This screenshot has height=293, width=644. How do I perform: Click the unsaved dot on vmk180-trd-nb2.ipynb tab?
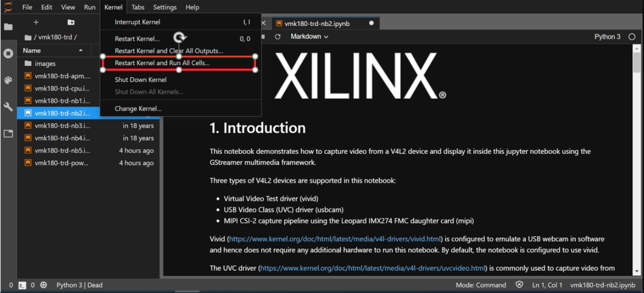pos(372,23)
